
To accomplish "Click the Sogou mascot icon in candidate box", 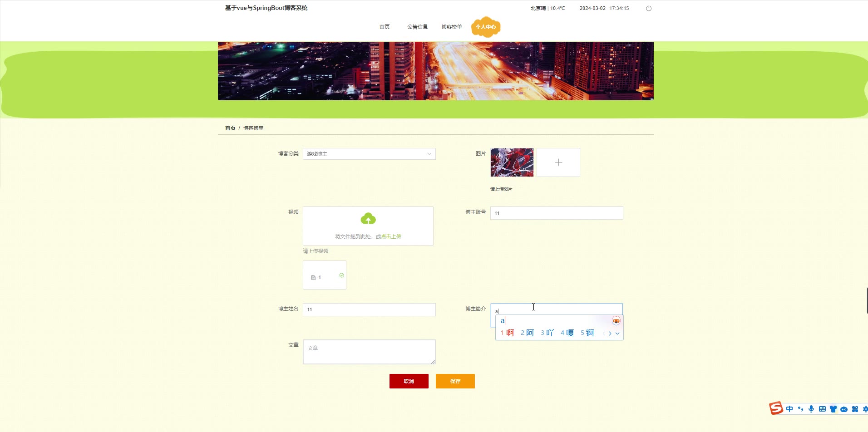I will coord(616,321).
